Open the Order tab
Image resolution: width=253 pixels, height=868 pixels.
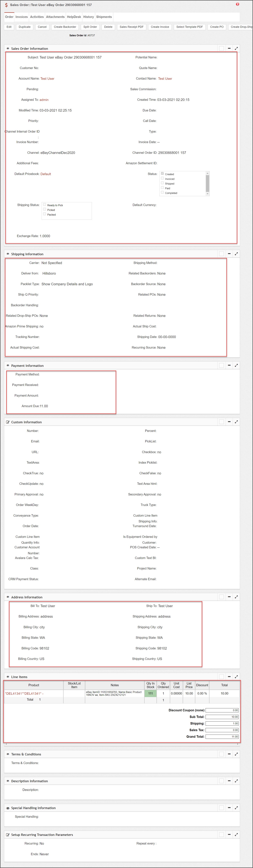(9, 17)
